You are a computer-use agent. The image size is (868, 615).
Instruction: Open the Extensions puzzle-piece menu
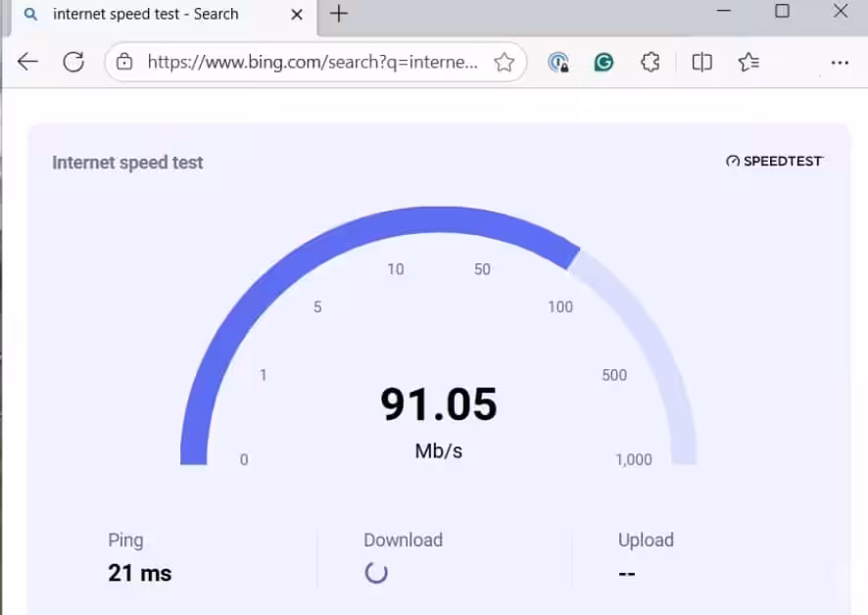coord(651,62)
